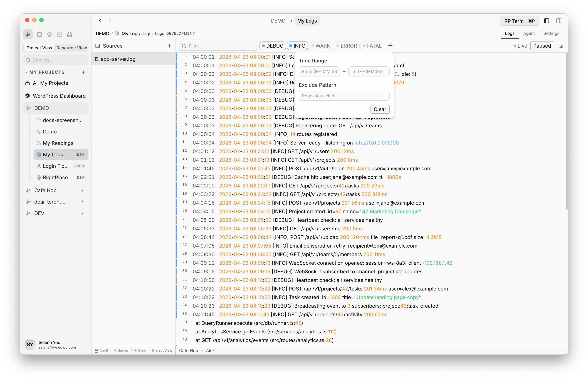Screen dimensions: 588x381
Task: Toggle the WARN level filter
Action: coord(321,46)
